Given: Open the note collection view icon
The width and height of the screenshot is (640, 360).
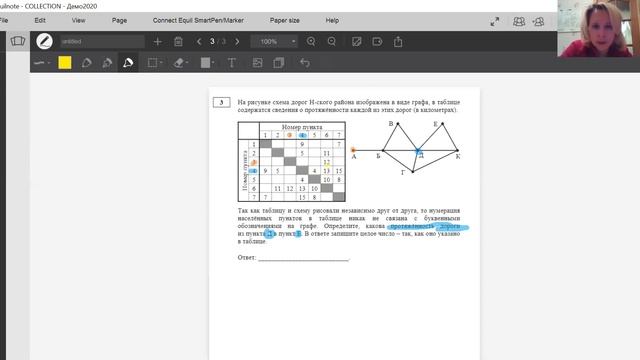Looking at the screenshot, I should pyautogui.click(x=18, y=41).
